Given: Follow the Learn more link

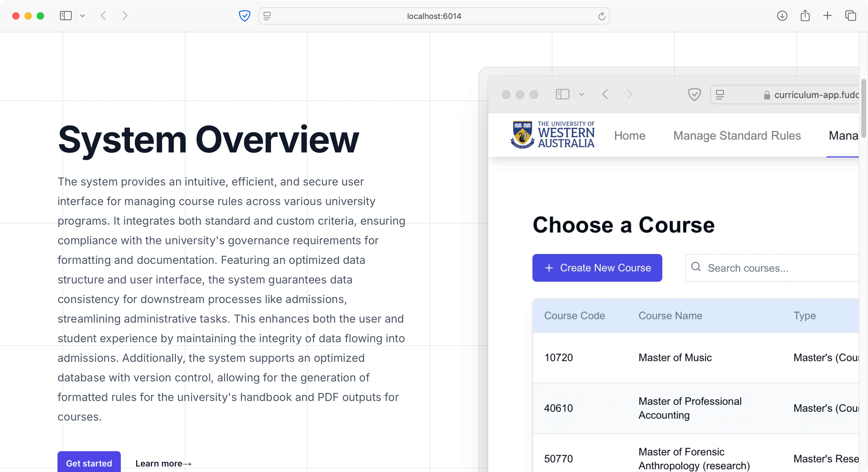Looking at the screenshot, I should (x=163, y=463).
